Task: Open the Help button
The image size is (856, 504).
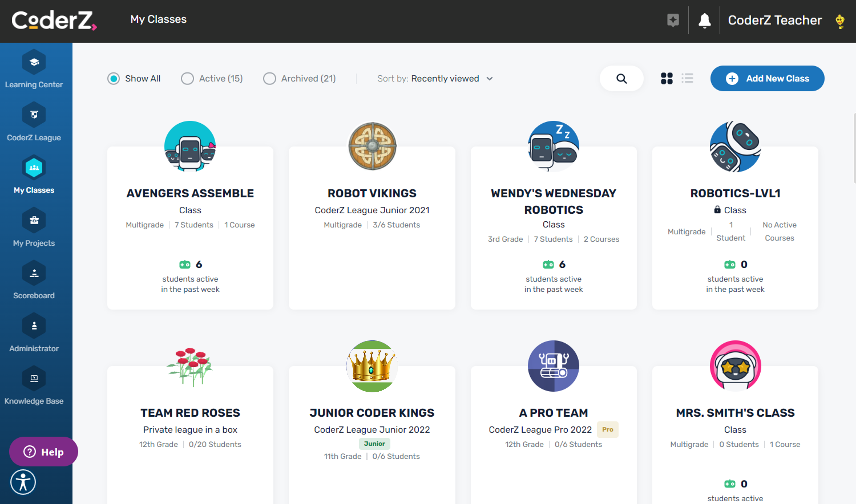Action: pyautogui.click(x=43, y=452)
